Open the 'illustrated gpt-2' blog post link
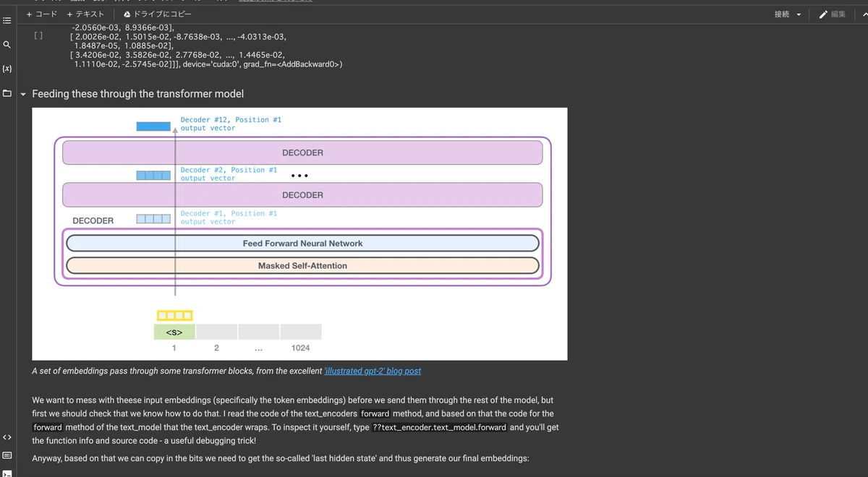 [x=373, y=371]
